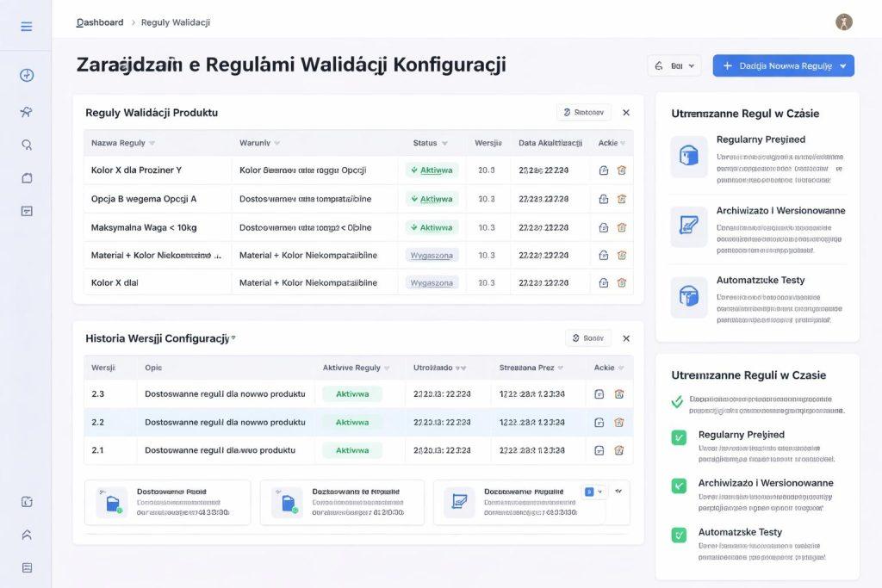Viewport: 882px width, 588px height.
Task: Close the Historia Wersji Configuracji panel
Action: pyautogui.click(x=626, y=338)
